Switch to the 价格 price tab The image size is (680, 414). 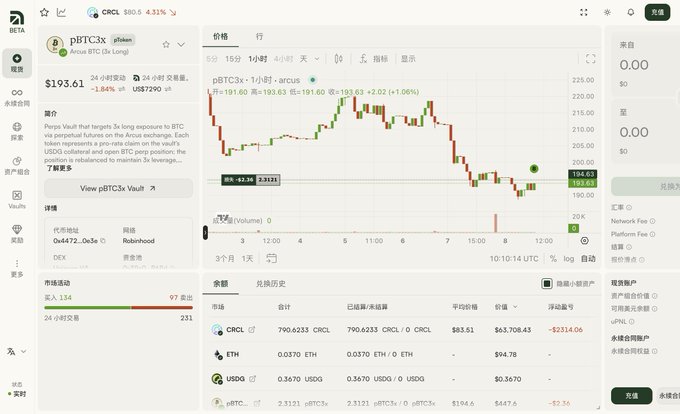220,36
